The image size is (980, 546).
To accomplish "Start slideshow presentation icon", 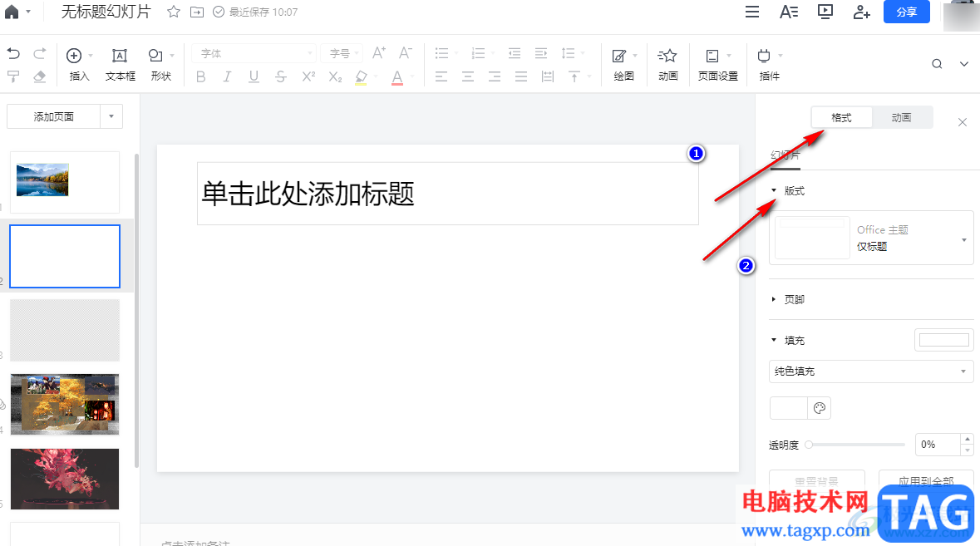I will tap(825, 12).
